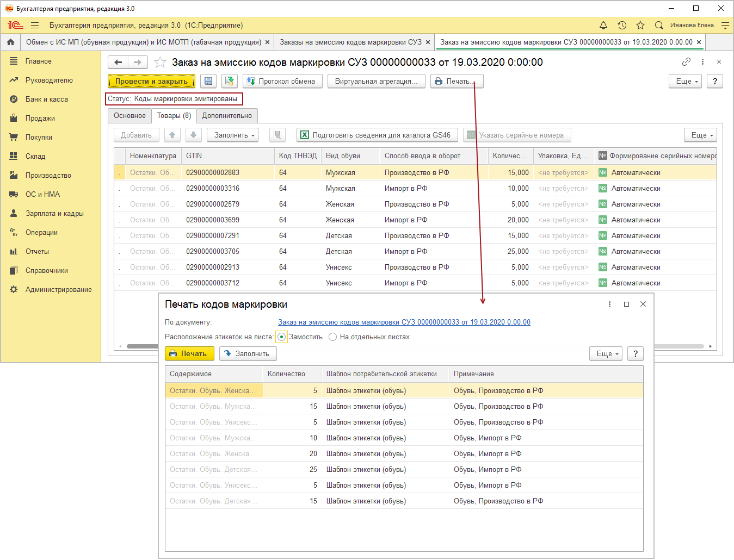Add document to favorites star

159,62
